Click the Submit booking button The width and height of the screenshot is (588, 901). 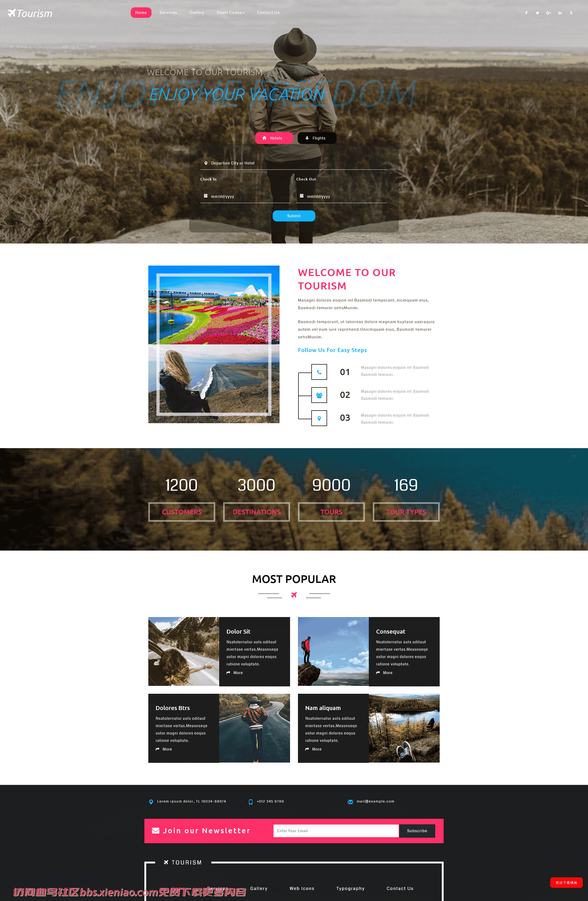point(294,215)
